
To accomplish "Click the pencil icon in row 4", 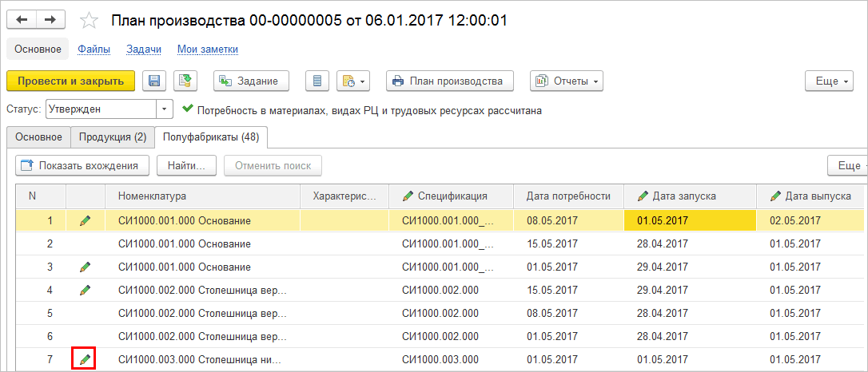I will pyautogui.click(x=85, y=290).
